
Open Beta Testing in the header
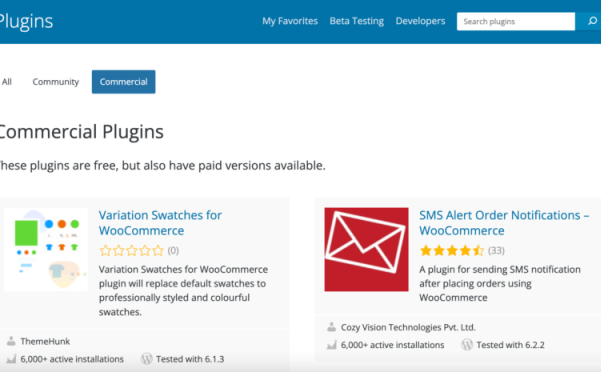click(356, 21)
